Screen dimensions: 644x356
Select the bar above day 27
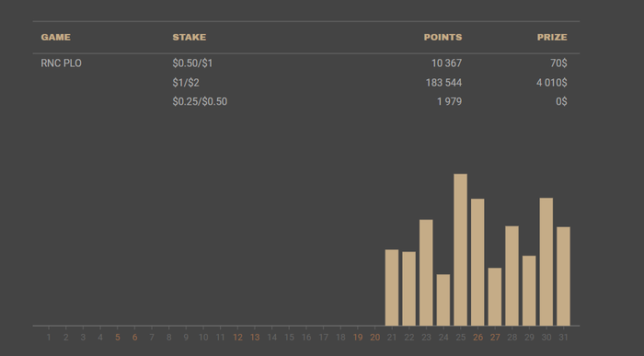495,296
